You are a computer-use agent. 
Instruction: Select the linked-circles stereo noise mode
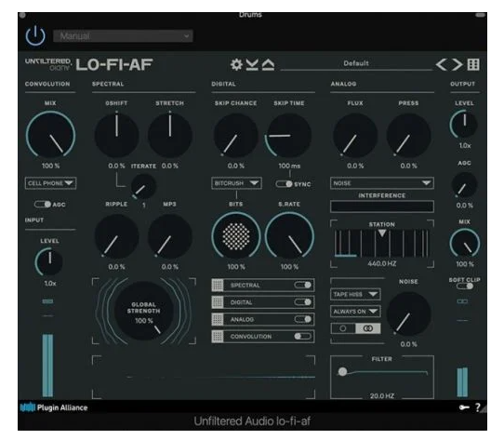pyautogui.click(x=368, y=328)
